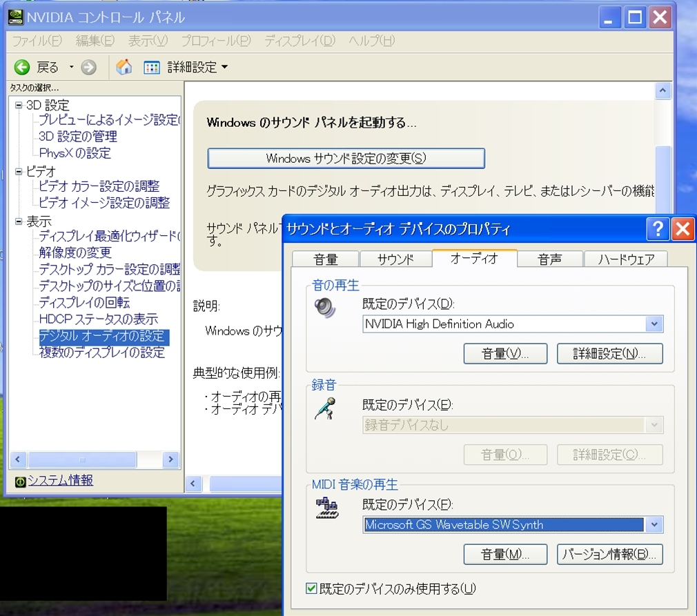Screen dimensions: 697x616
Task: Select the オーディオ tab
Action: tap(474, 258)
